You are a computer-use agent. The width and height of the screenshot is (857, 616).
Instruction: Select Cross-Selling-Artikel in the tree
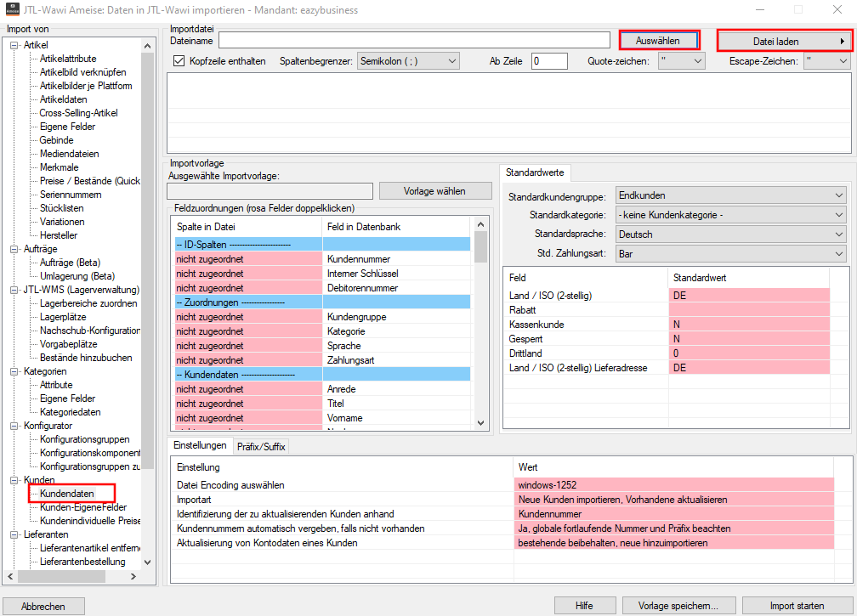79,113
